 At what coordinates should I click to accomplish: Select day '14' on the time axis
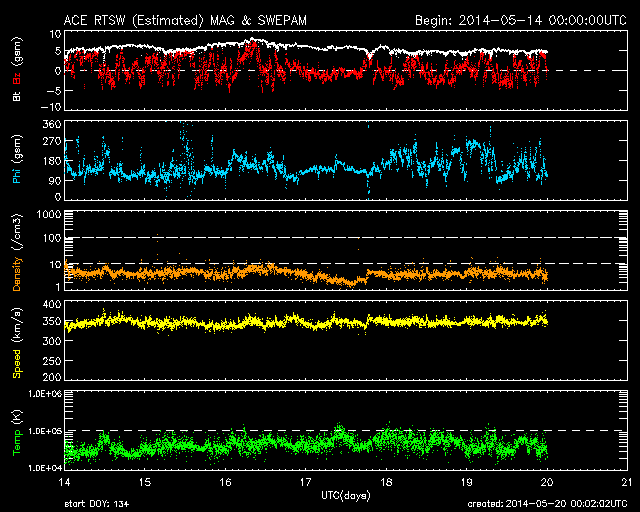(x=64, y=482)
